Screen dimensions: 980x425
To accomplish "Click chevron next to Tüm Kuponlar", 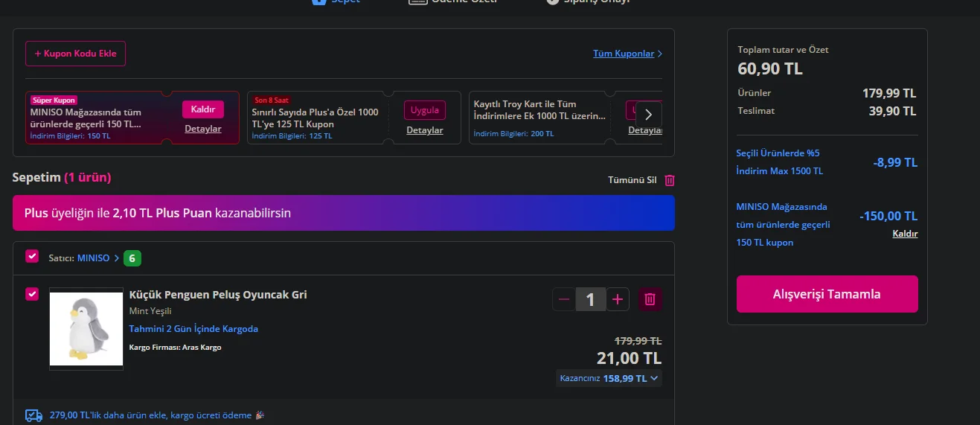I will 659,54.
